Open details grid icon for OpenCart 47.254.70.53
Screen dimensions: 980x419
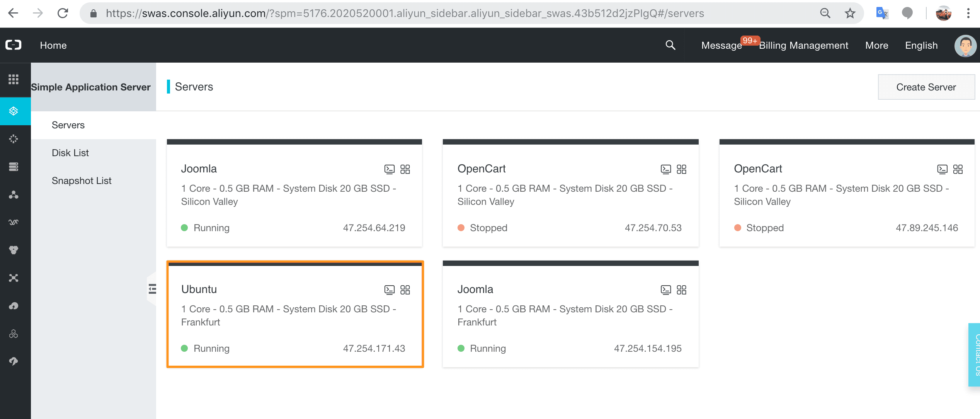pyautogui.click(x=682, y=169)
